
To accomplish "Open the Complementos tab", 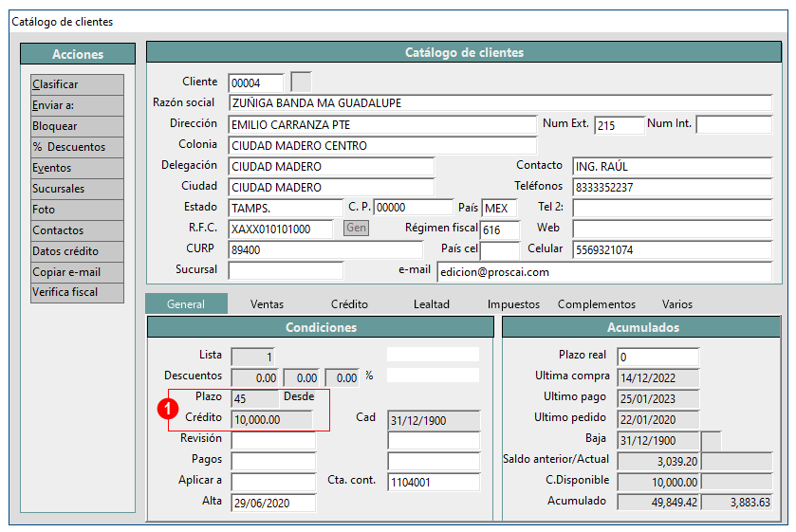I will (x=597, y=304).
